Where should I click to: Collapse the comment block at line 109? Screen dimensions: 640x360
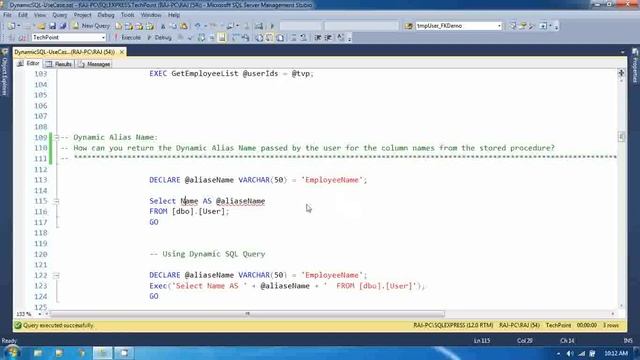point(56,137)
